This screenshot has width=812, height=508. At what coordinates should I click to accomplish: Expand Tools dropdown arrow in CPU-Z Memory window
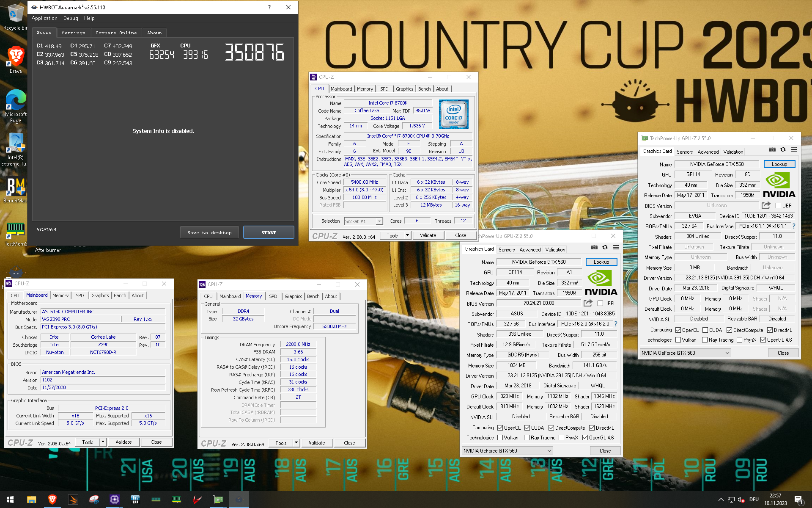tap(296, 442)
